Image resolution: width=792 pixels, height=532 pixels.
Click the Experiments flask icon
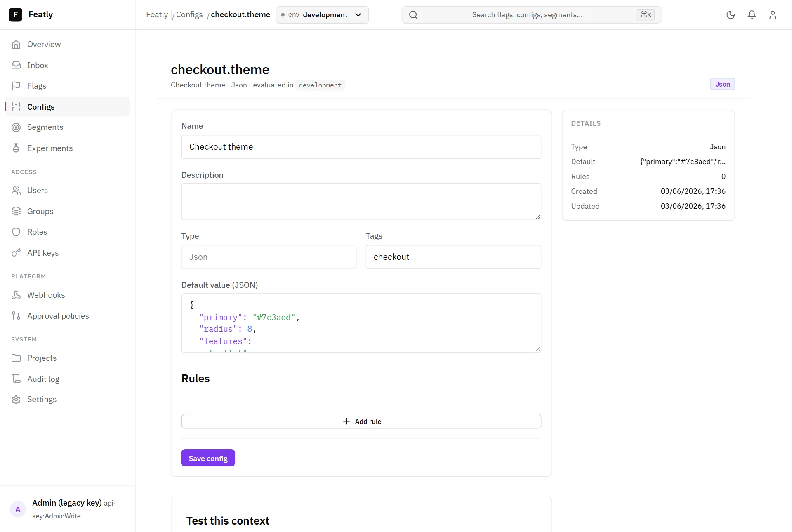(x=16, y=148)
